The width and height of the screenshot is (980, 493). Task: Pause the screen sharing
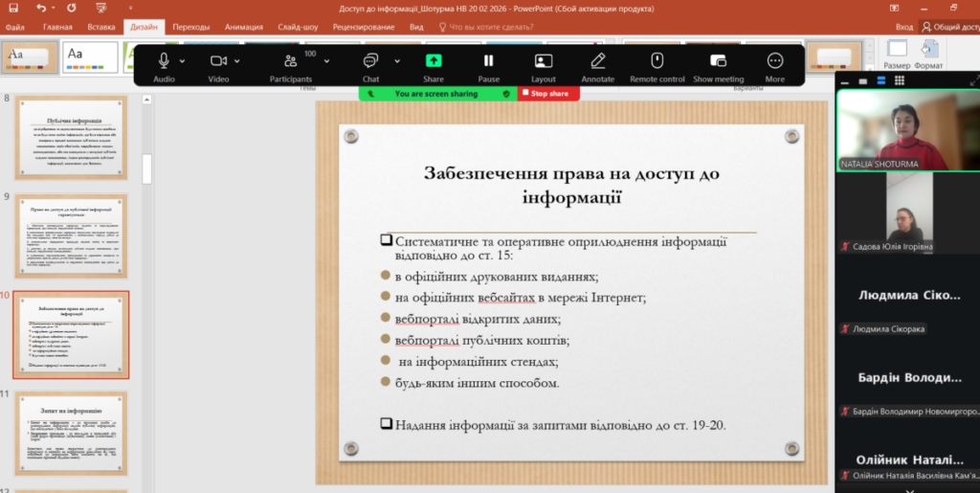click(488, 61)
